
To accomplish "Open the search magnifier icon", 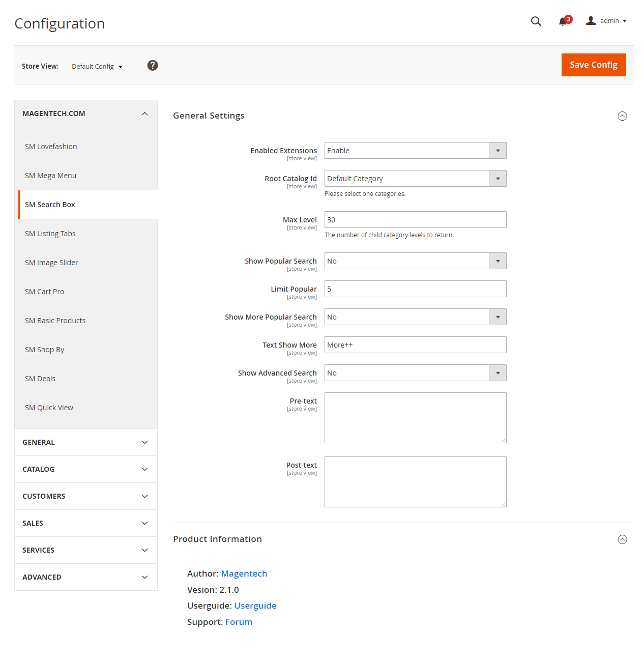I will 536,21.
